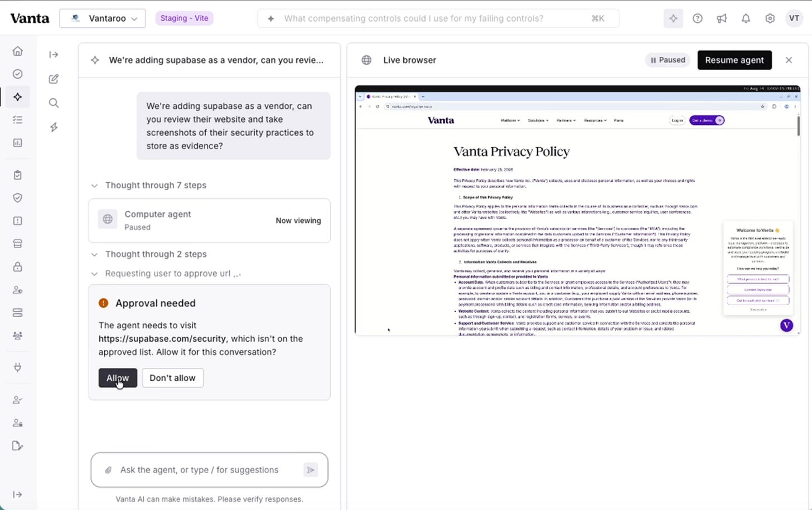Expand the left sidebar using bottom arrow

tap(18, 494)
